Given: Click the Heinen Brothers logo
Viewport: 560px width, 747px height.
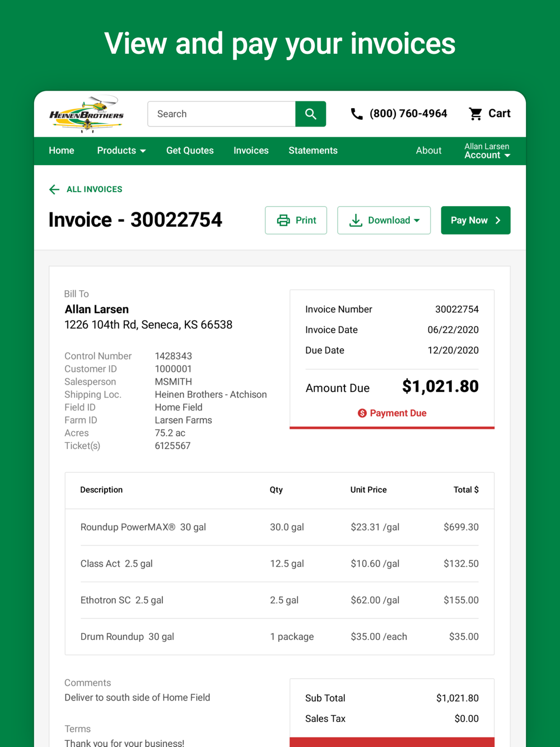Looking at the screenshot, I should click(87, 114).
